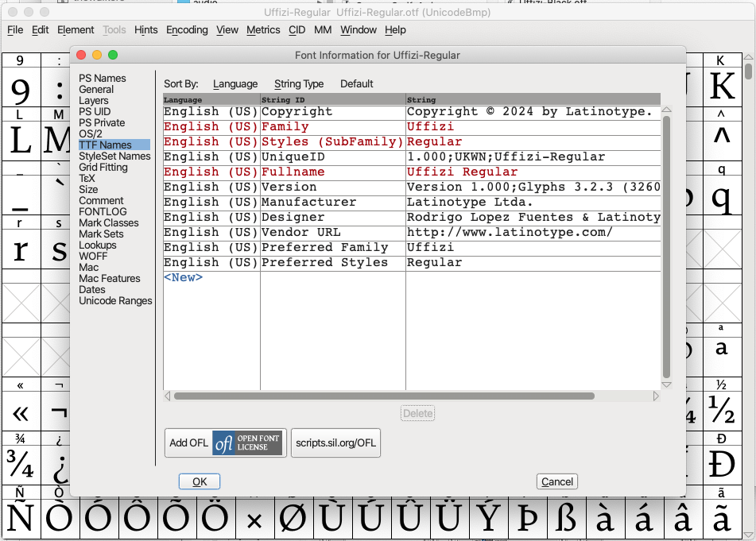The width and height of the screenshot is (756, 541).
Task: Select General section in sidebar
Action: point(96,89)
